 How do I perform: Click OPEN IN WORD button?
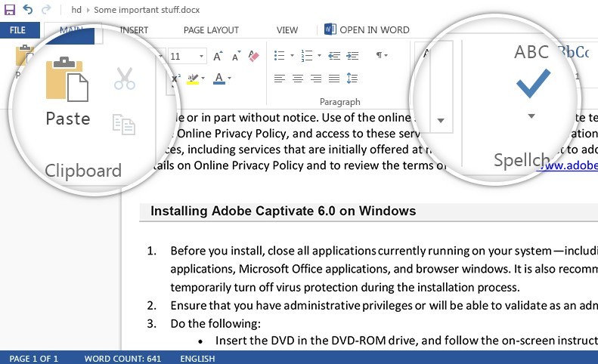(367, 29)
